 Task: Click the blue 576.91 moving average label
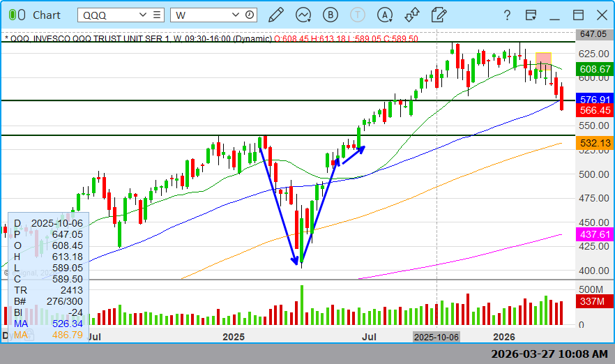tap(595, 99)
